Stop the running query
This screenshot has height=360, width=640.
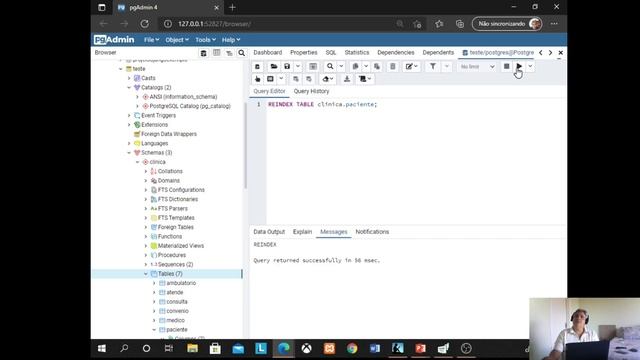click(506, 67)
